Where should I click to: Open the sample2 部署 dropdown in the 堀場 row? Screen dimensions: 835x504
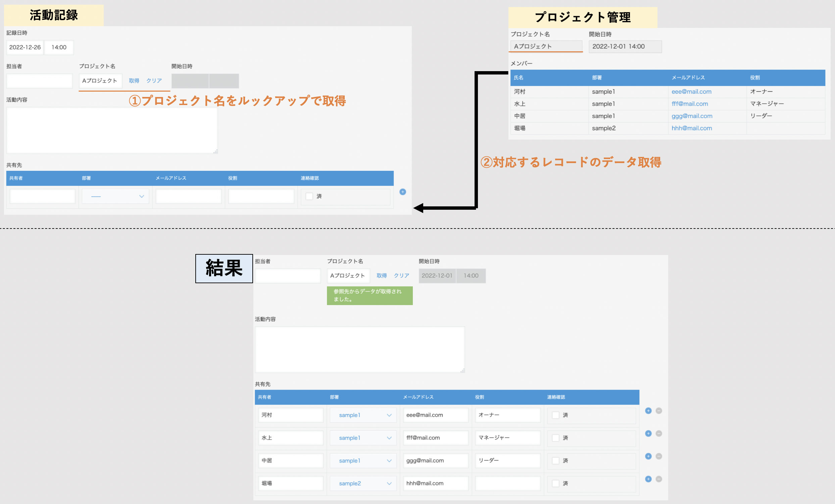pos(363,483)
